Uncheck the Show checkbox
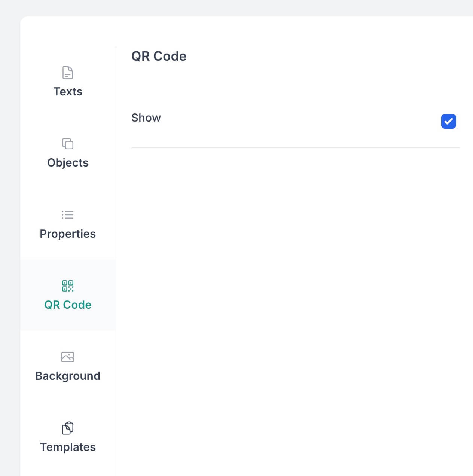This screenshot has width=473, height=476. click(448, 121)
